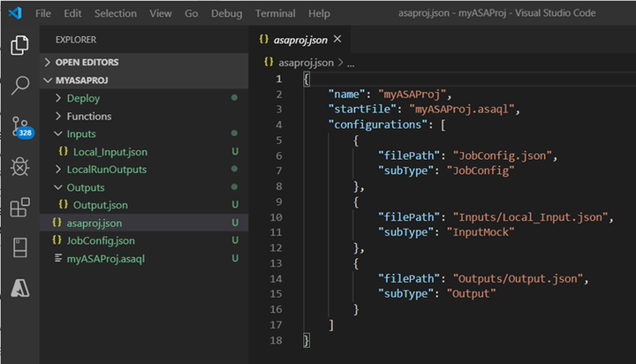
Task: Open Local_Input.json in the explorer
Action: (110, 152)
